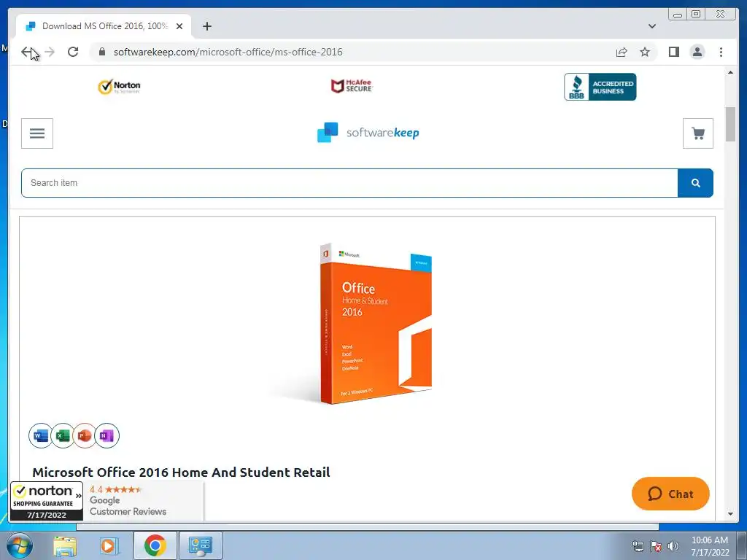Click the taskbar clock showing 10:06 AM

click(x=710, y=546)
